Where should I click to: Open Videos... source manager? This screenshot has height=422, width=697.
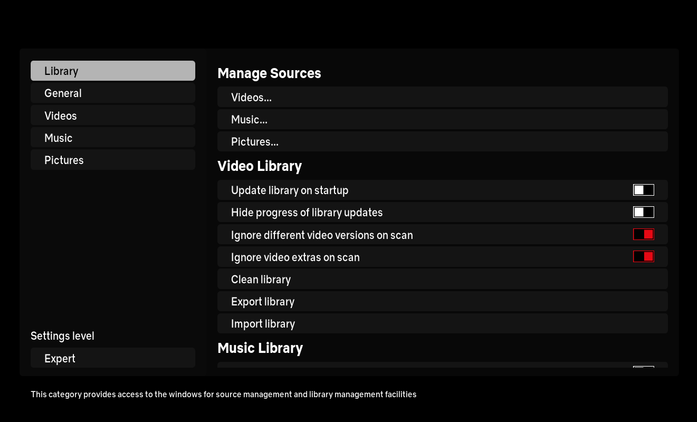pos(442,97)
